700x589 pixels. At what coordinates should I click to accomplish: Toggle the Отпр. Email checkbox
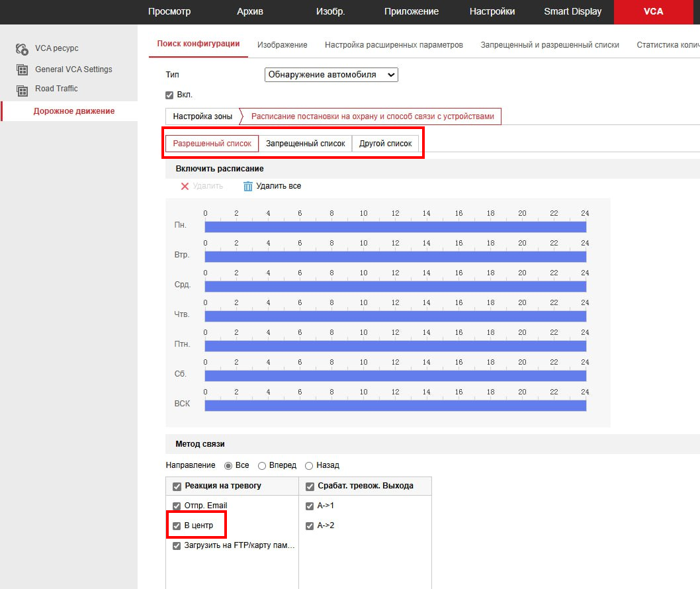coord(177,506)
